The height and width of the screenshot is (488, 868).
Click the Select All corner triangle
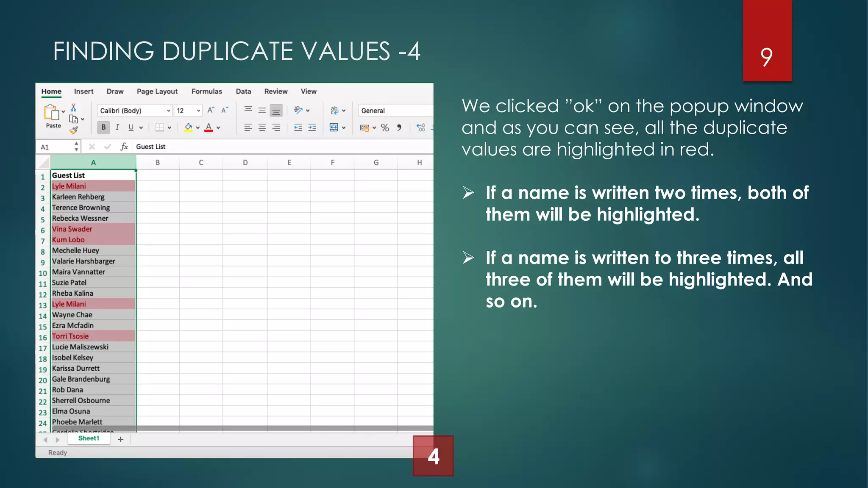[43, 163]
